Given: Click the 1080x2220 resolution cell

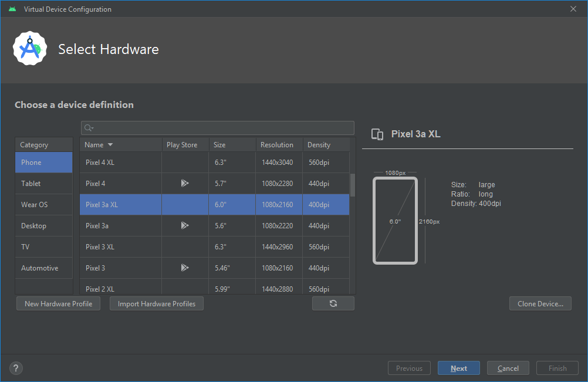Looking at the screenshot, I should [278, 226].
